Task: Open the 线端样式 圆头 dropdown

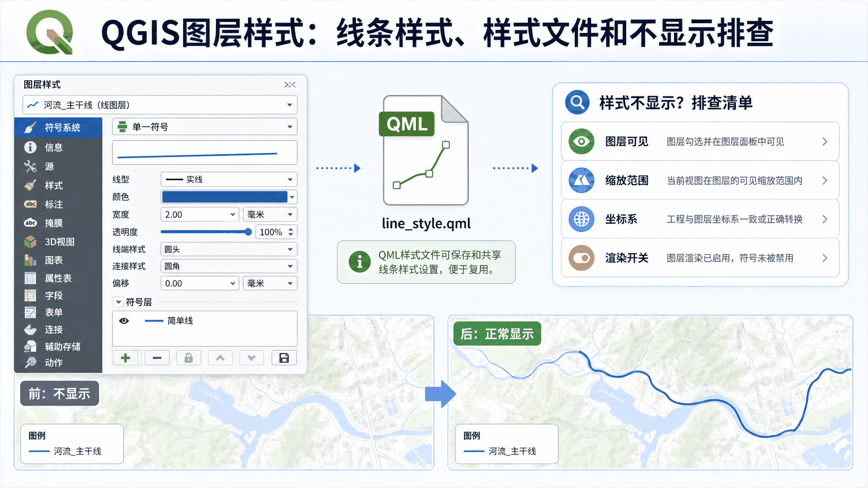Action: coord(229,249)
